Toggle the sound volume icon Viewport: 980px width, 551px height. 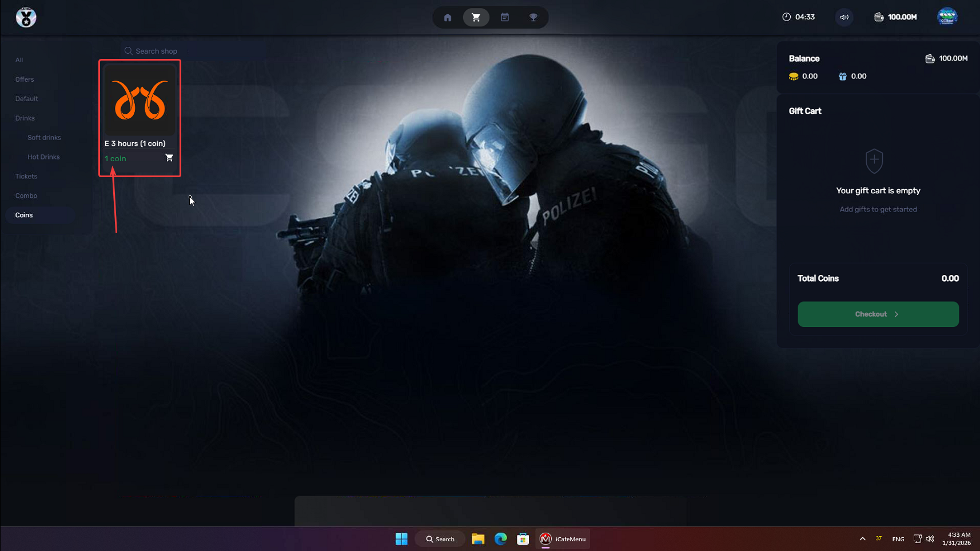point(844,17)
